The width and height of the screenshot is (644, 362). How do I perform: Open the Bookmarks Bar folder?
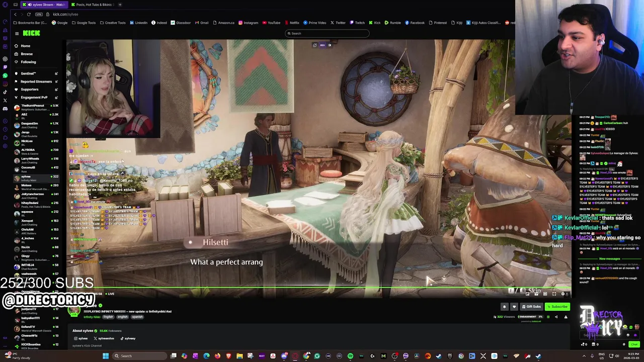tap(30, 23)
